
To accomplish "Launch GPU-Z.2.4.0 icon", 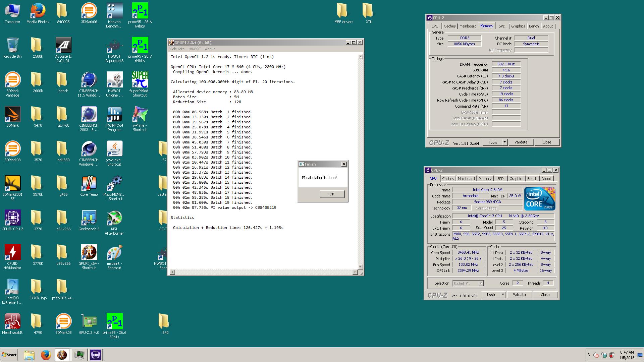I will [x=89, y=324].
